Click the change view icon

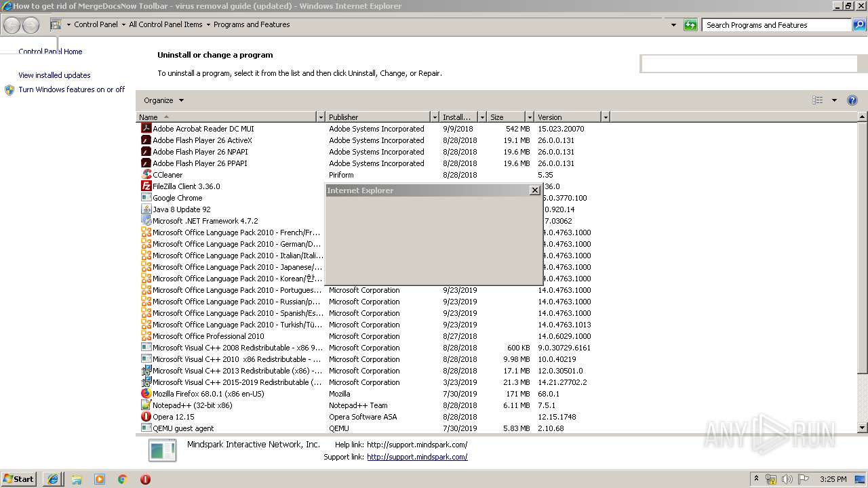tap(817, 100)
